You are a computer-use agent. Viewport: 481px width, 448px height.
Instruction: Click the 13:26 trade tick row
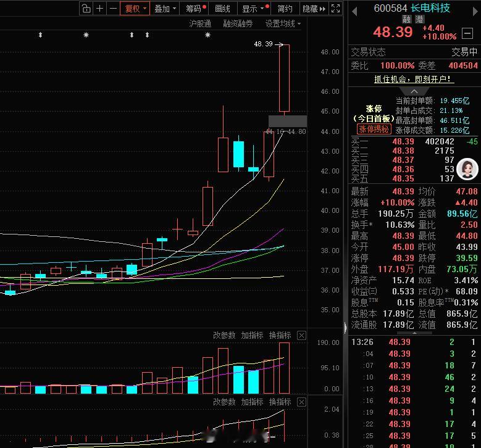click(414, 342)
